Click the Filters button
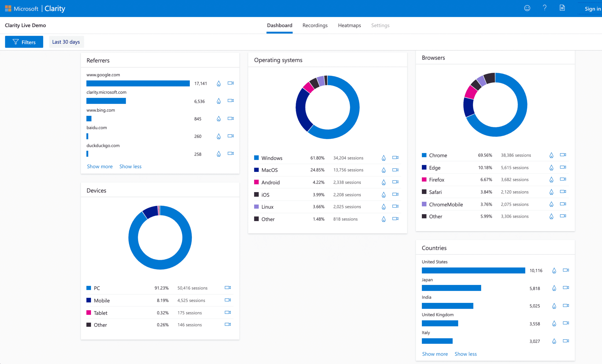Image resolution: width=602 pixels, height=364 pixels. (24, 42)
